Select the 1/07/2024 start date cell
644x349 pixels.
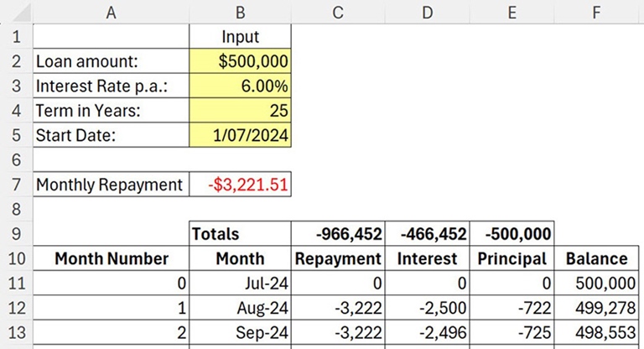click(x=241, y=135)
